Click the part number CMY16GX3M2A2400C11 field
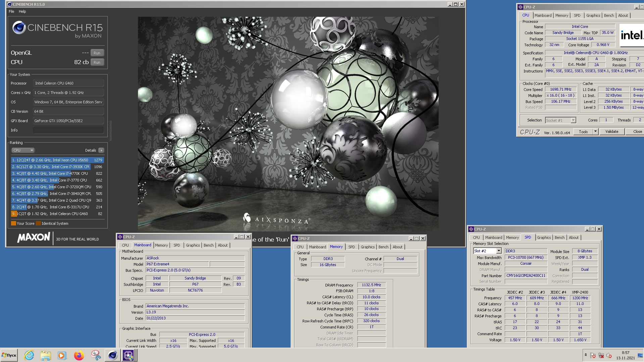The width and height of the screenshot is (644, 362). [526, 275]
